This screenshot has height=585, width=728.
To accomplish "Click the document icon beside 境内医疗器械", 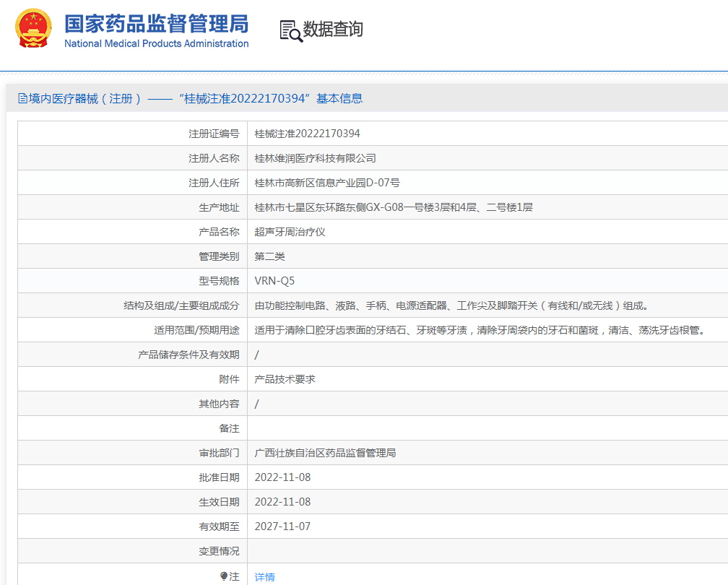I will point(22,98).
